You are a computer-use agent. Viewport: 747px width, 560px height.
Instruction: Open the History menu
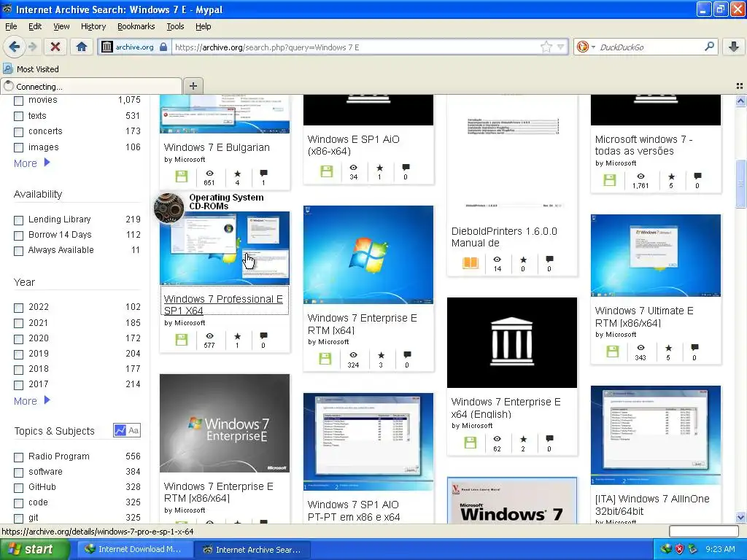(93, 26)
